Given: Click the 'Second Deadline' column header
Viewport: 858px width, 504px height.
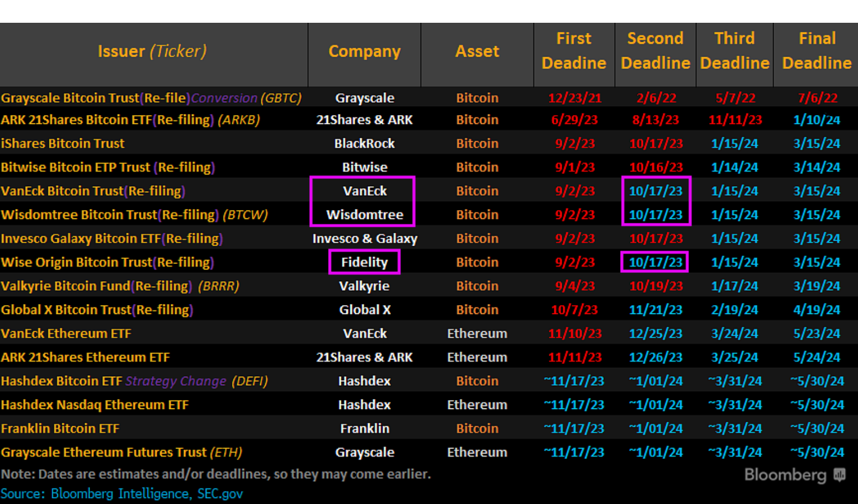Looking at the screenshot, I should pyautogui.click(x=656, y=51).
